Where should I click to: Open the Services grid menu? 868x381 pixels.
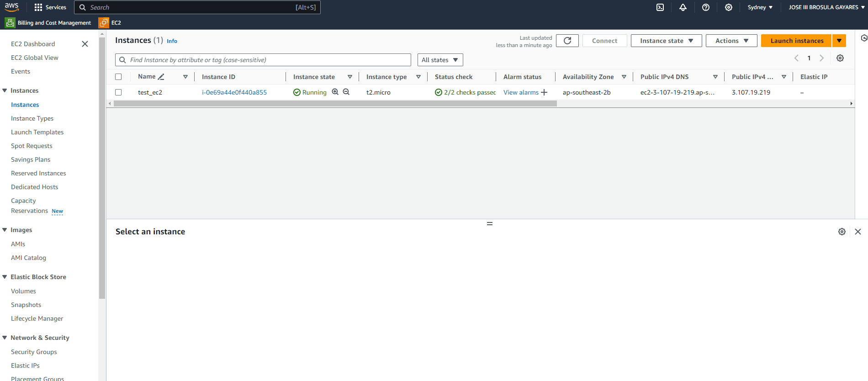point(50,7)
